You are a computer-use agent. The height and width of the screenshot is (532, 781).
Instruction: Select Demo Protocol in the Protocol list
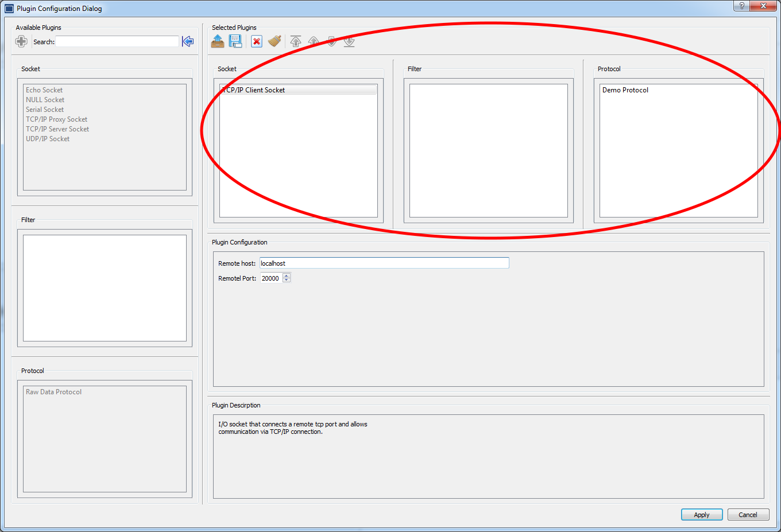pos(625,90)
